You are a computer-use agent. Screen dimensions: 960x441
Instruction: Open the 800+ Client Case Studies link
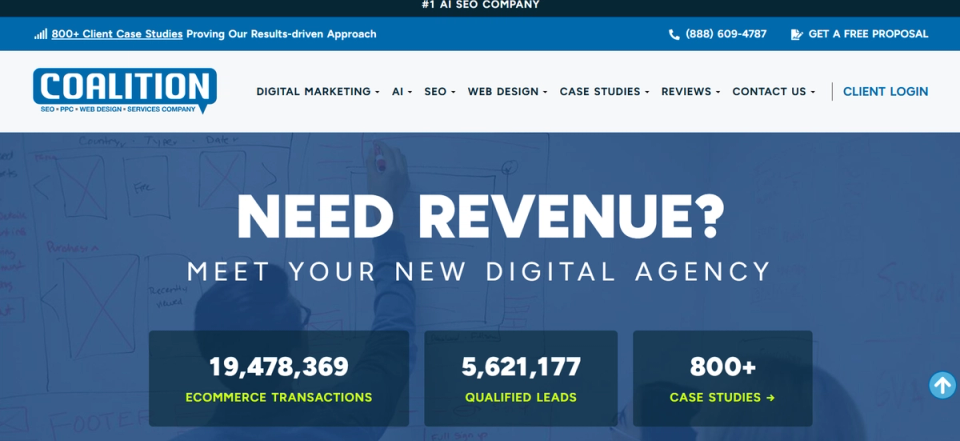coord(117,34)
